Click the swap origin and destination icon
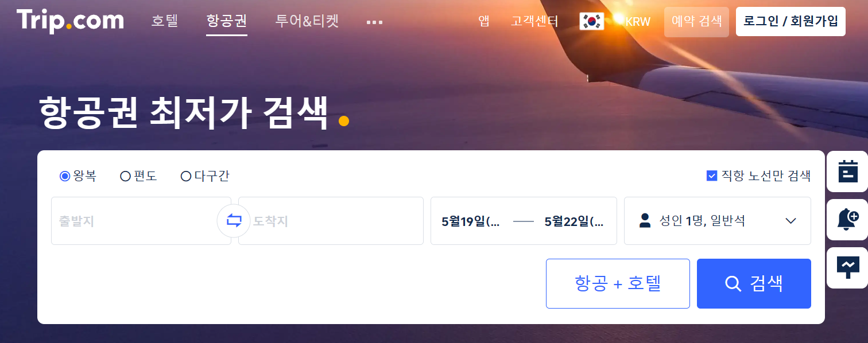This screenshot has width=868, height=343. [234, 221]
